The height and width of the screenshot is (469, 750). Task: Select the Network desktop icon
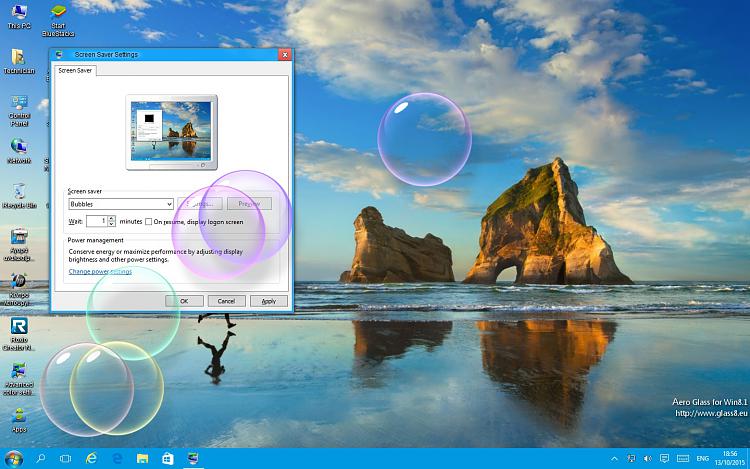[19, 151]
